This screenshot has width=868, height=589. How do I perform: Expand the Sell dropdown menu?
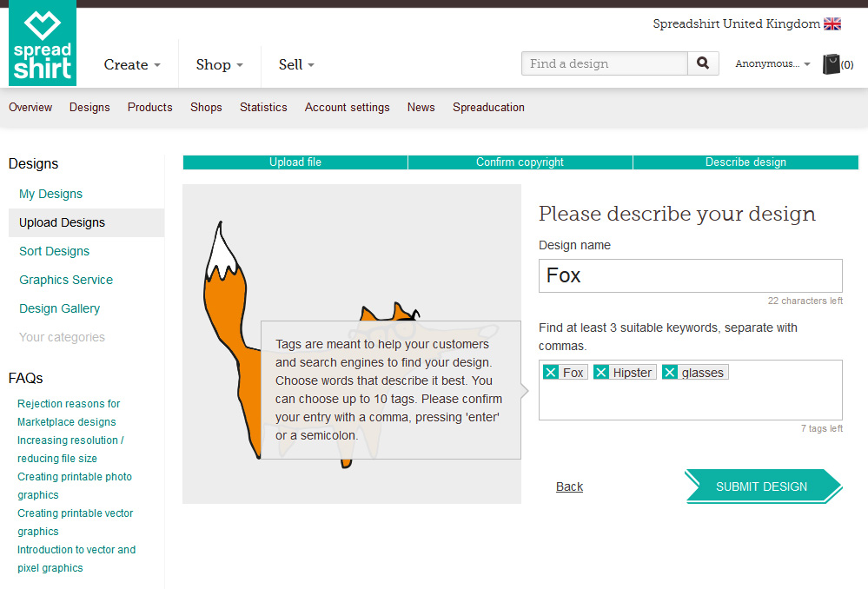[x=296, y=64]
